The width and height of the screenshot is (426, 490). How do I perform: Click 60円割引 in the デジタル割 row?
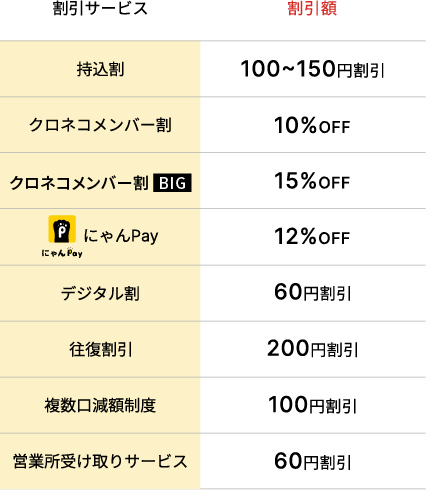click(x=313, y=292)
